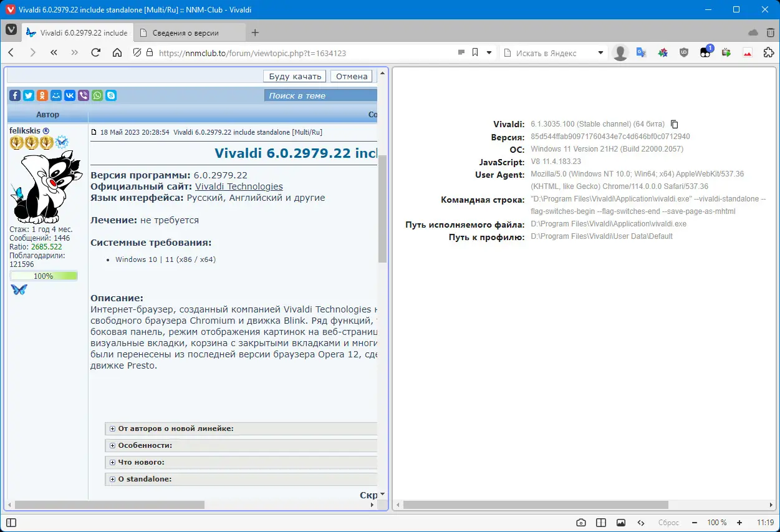780x532 pixels.
Task: Go forward in browser history
Action: (33, 53)
